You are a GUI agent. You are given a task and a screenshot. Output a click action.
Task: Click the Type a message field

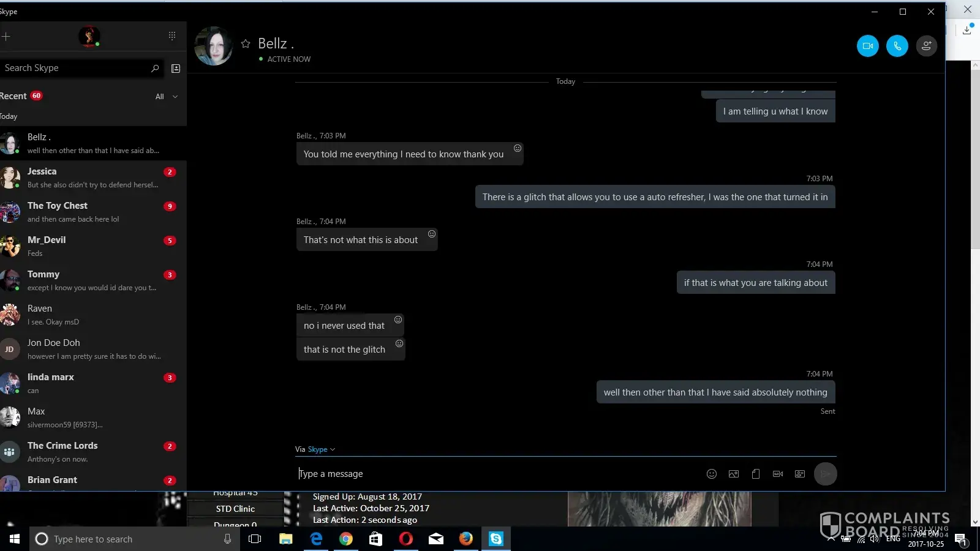tap(490, 474)
